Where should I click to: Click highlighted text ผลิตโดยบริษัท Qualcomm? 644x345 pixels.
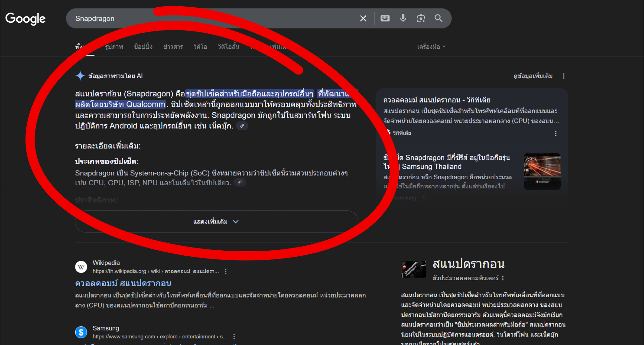tap(120, 104)
